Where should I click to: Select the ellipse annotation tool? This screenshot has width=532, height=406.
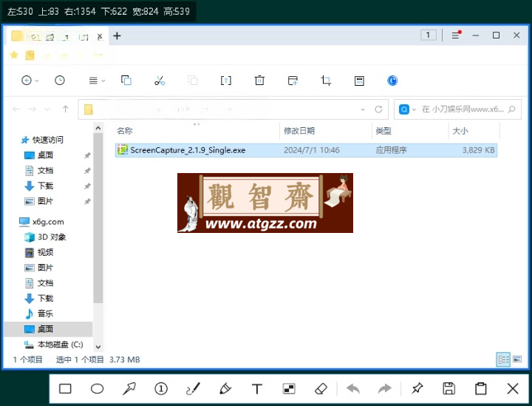tap(97, 389)
